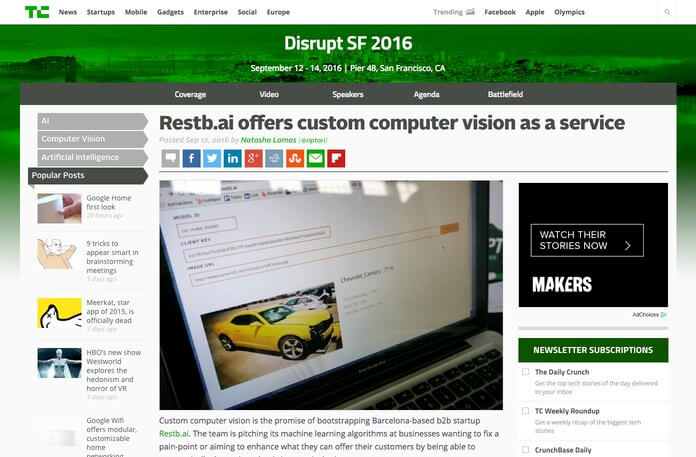Open the search magnifier icon

(667, 12)
